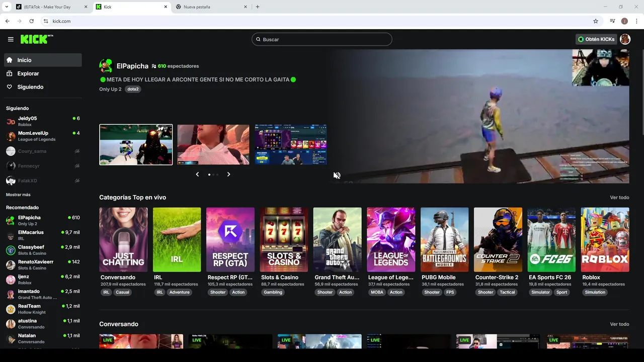Open Just Chatting category card
Viewport: 644px width, 362px height.
coord(123,240)
